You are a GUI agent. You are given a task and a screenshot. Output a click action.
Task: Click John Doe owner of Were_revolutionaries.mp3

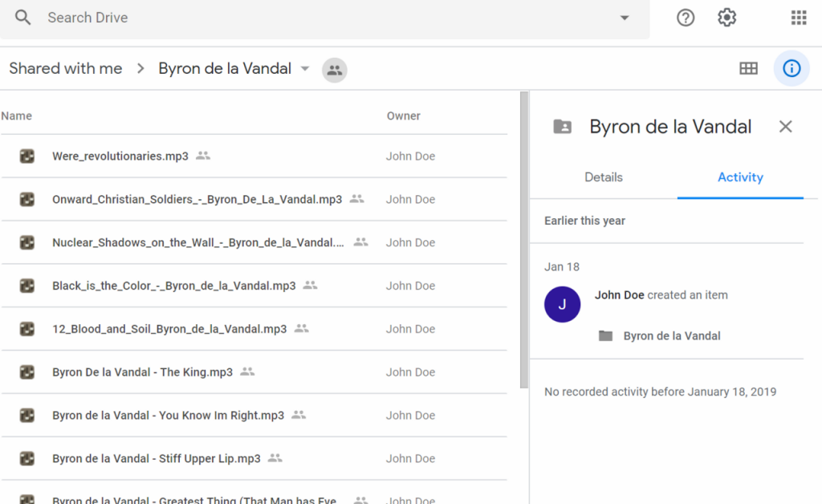pyautogui.click(x=410, y=156)
